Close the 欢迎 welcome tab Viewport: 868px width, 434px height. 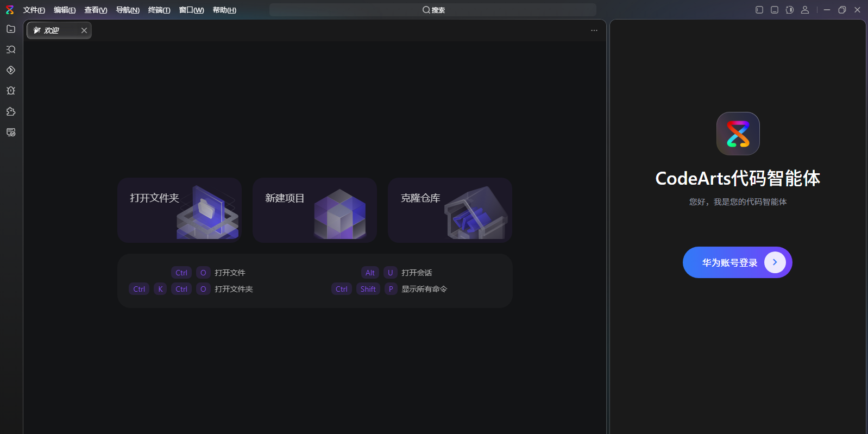[84, 30]
